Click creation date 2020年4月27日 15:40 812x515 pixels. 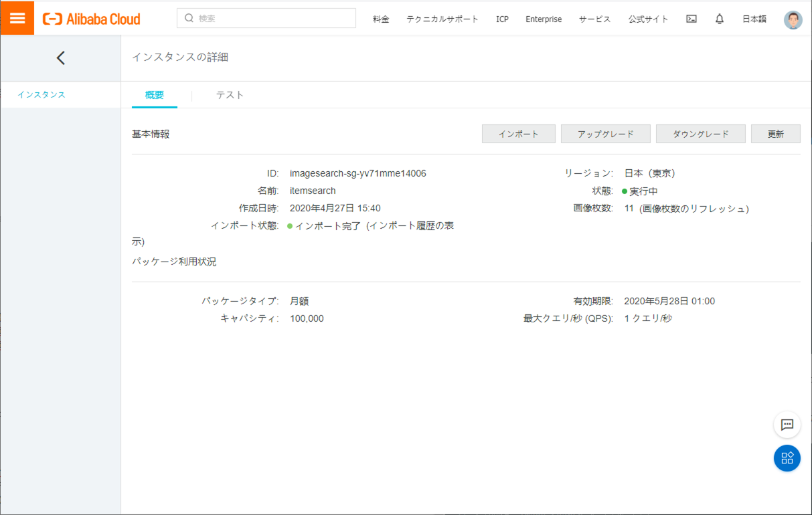click(335, 208)
